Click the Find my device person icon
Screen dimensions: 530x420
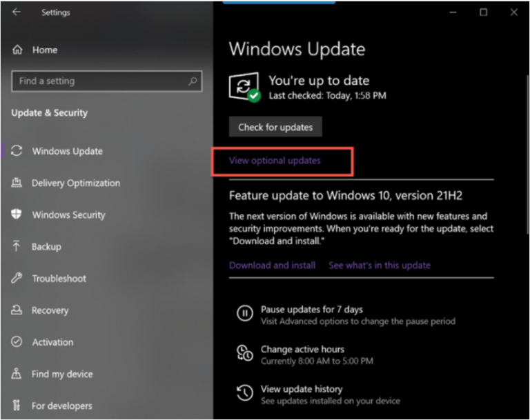pyautogui.click(x=17, y=373)
